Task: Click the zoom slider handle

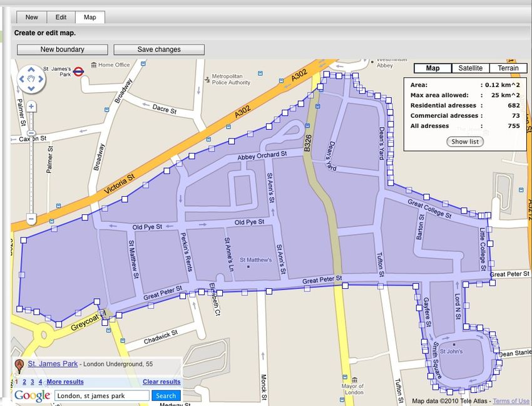Action: 31,133
